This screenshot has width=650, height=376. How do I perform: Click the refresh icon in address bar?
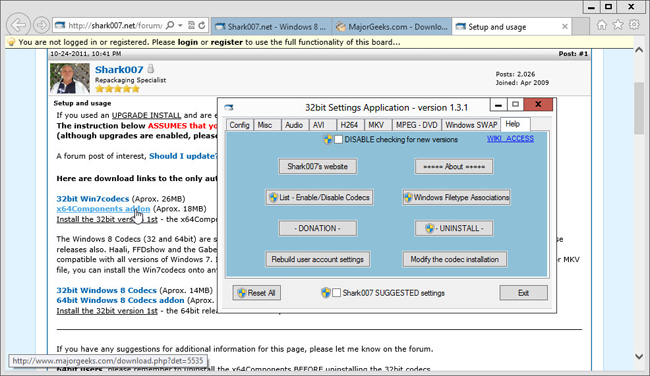click(202, 25)
